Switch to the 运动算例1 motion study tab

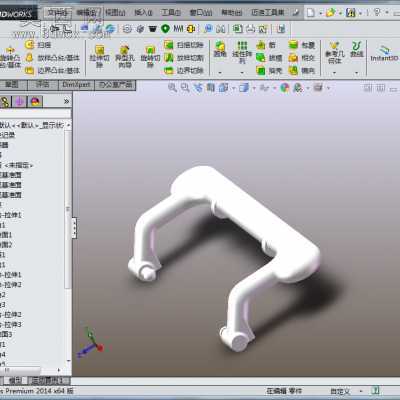tap(50, 380)
